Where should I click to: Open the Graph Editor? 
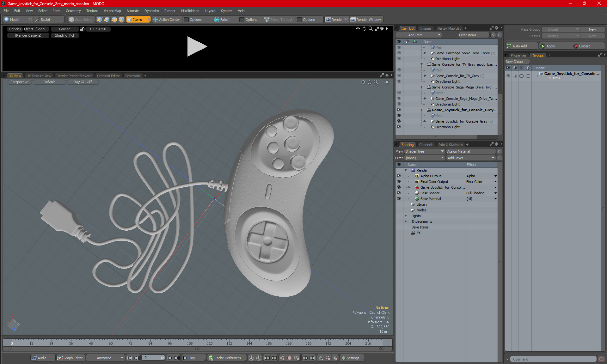[70, 358]
